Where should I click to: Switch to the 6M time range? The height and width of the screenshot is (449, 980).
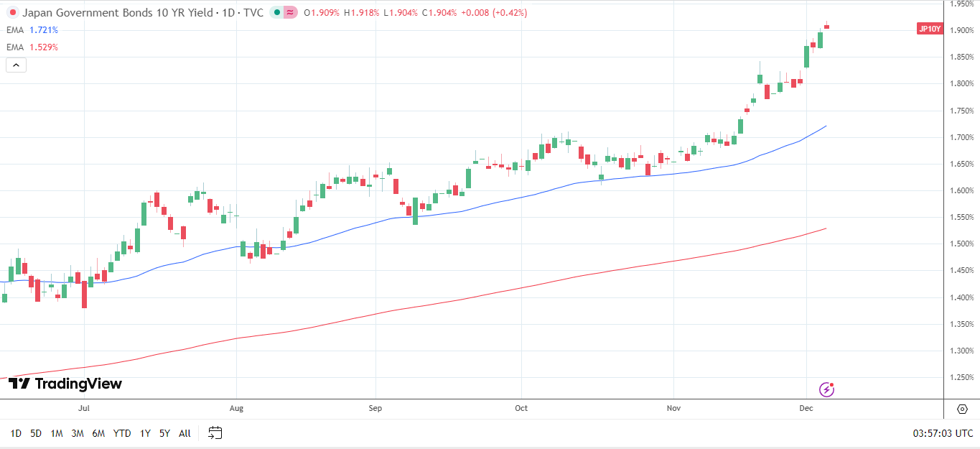[x=98, y=433]
